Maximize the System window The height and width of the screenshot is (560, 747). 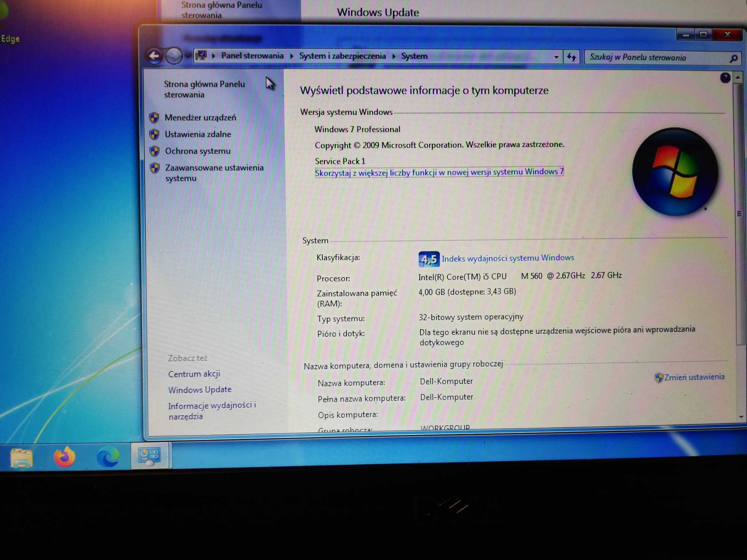(x=703, y=35)
